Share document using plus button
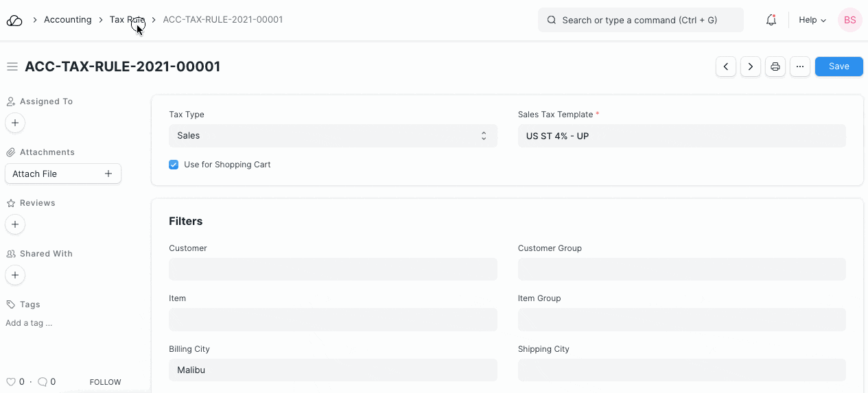Screen dimensions: 868x393 point(15,275)
